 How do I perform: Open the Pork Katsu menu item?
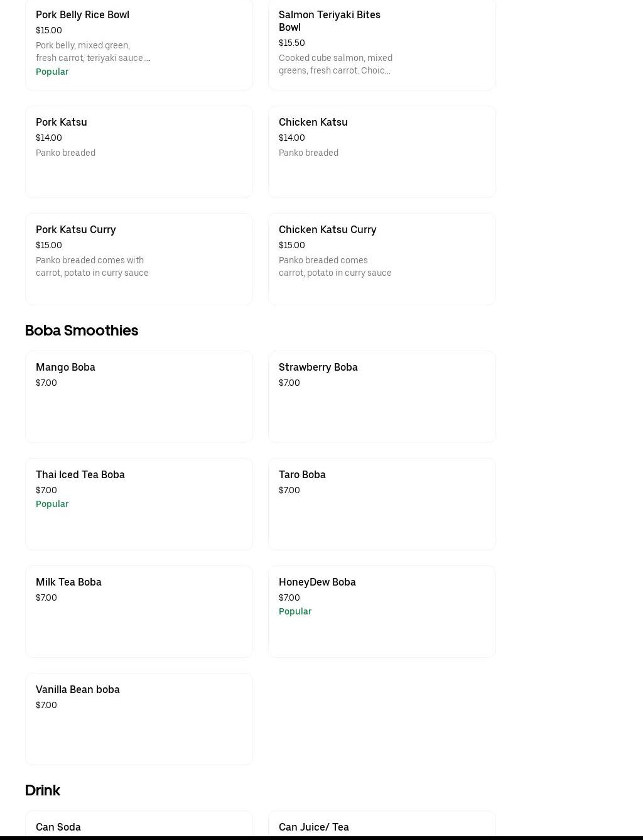click(x=138, y=151)
